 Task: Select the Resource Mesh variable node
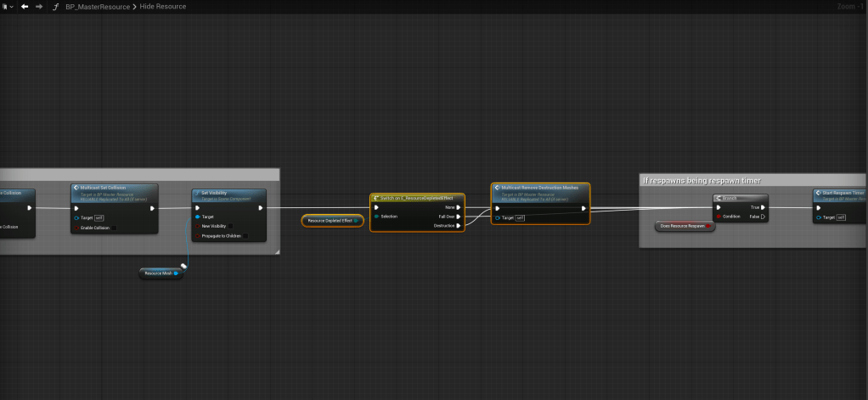pos(161,273)
